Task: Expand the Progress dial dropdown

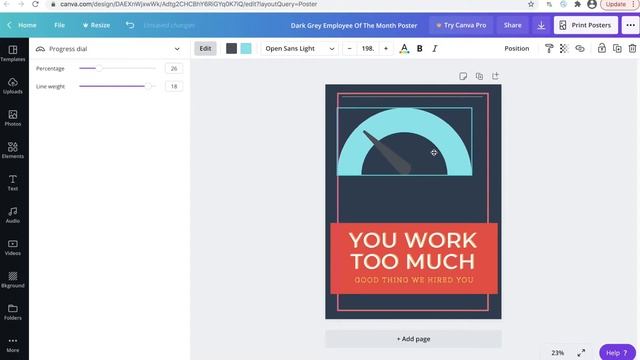Action: [x=109, y=49]
